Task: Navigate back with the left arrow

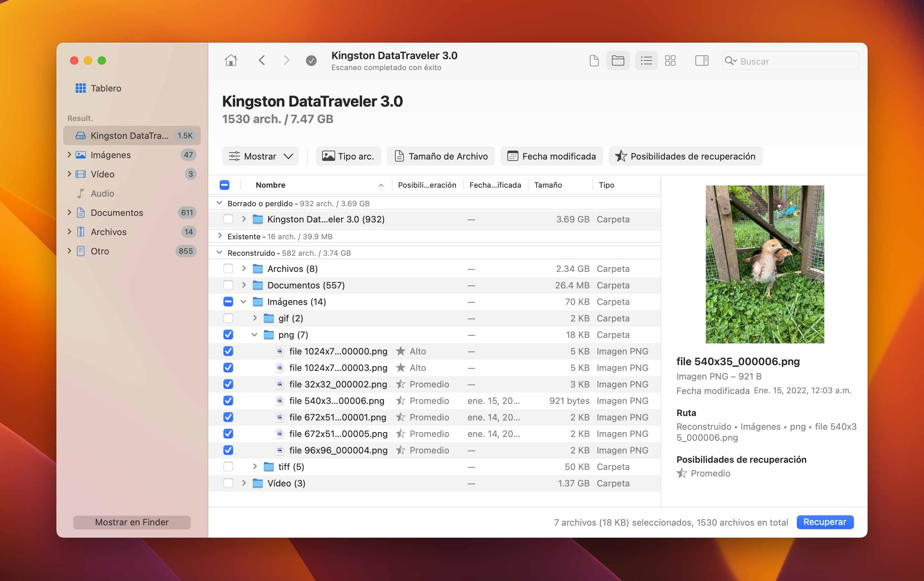Action: 262,60
